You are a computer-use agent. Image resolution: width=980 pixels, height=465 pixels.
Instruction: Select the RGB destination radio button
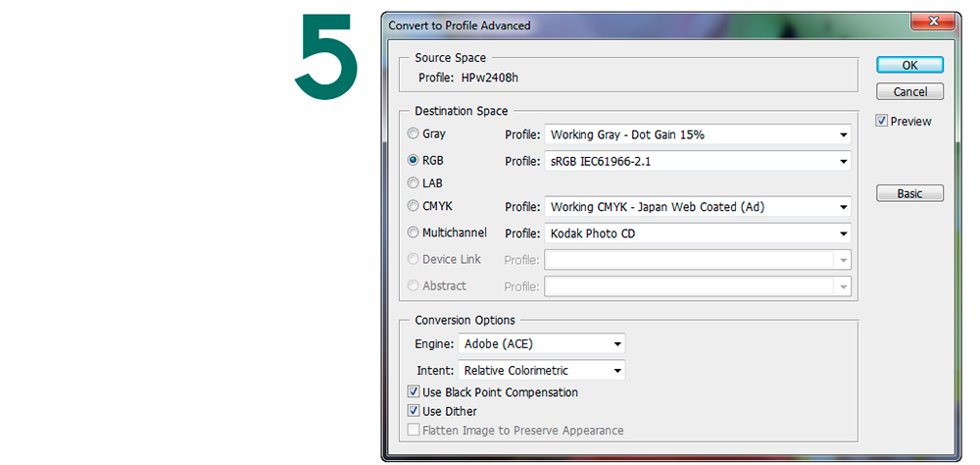(414, 160)
